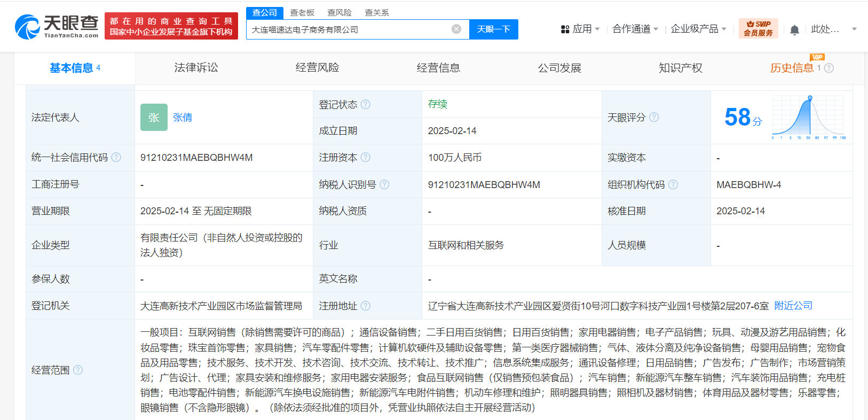
Task: Click the company type 有限责任公司 text
Action: click(x=221, y=245)
